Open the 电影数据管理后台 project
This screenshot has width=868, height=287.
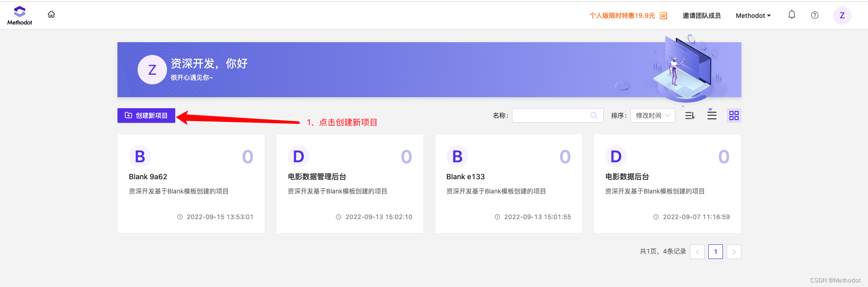coord(350,183)
